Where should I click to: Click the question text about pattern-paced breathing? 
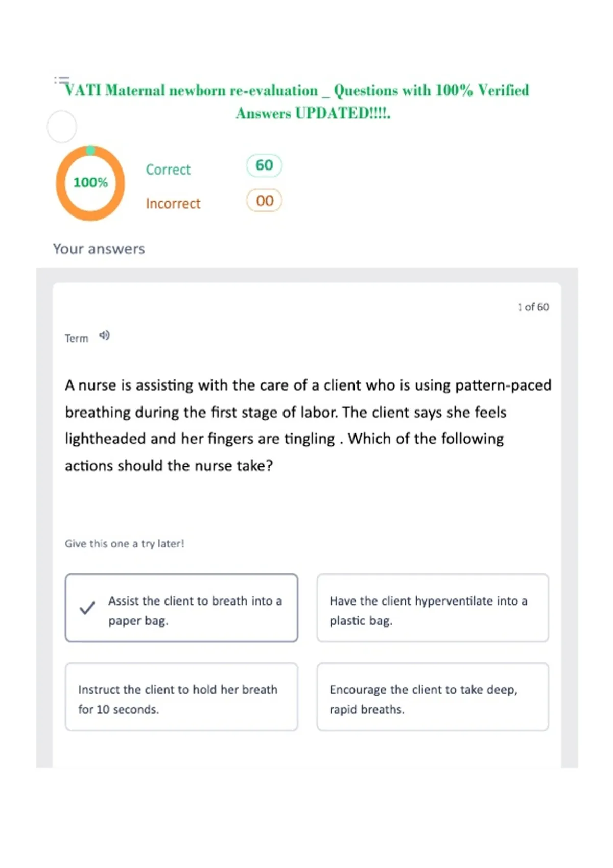(x=308, y=425)
